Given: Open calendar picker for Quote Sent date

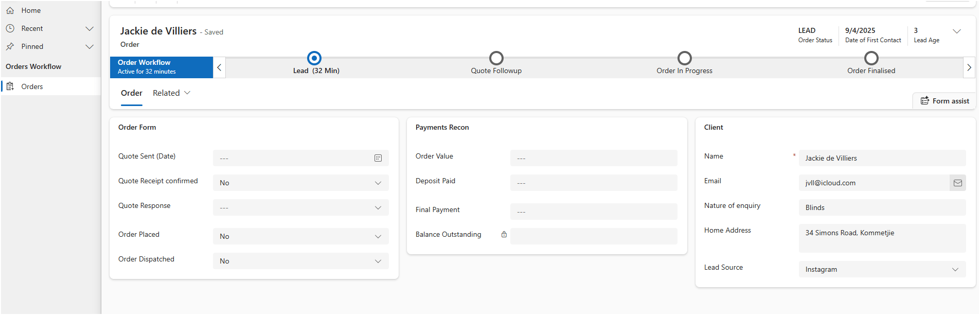Looking at the screenshot, I should coord(378,158).
